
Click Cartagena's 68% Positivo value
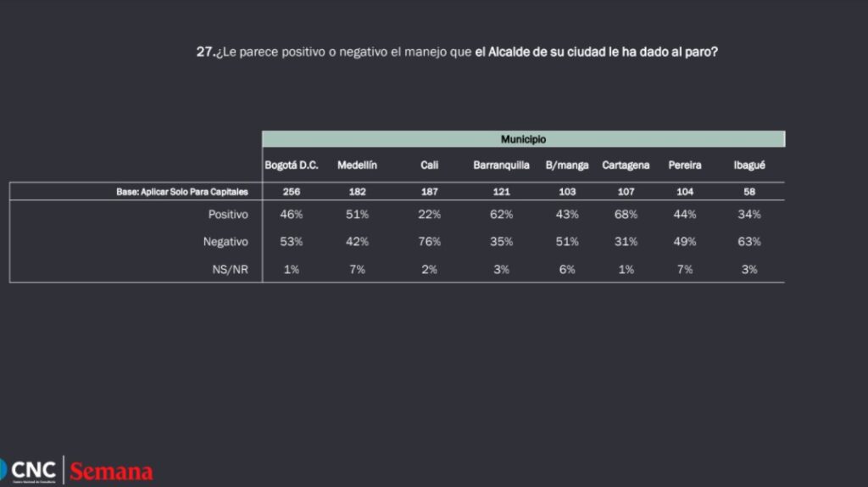coord(626,215)
